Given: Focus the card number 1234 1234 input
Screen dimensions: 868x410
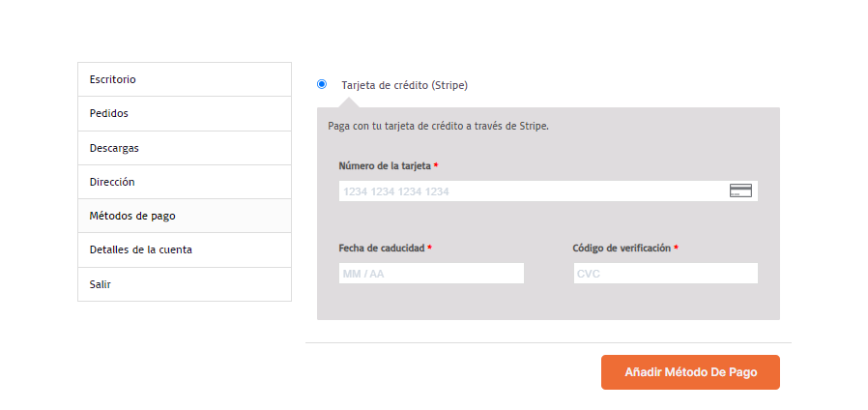Looking at the screenshot, I should (x=548, y=191).
